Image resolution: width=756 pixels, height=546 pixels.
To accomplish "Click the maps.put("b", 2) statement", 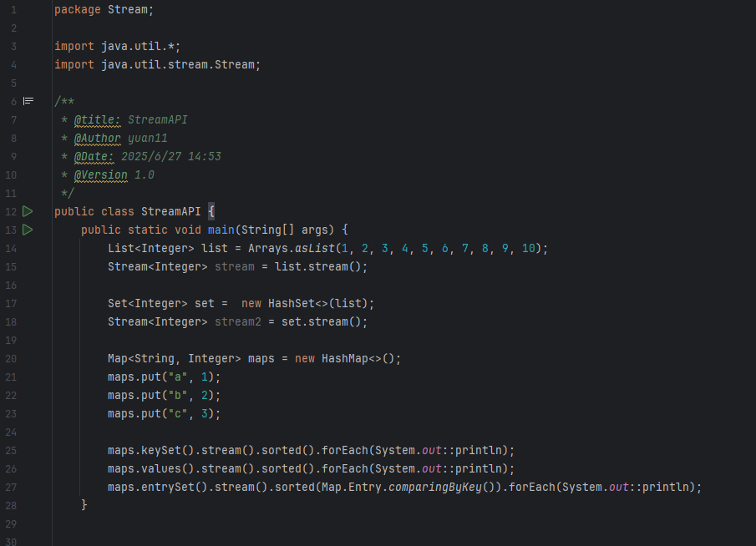I will (164, 396).
